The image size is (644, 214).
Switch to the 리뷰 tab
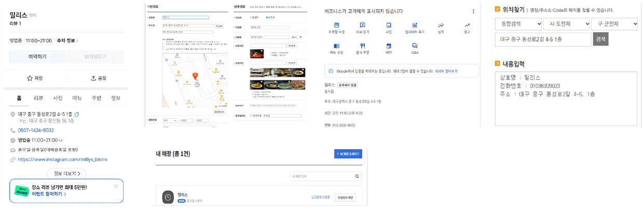(38, 98)
